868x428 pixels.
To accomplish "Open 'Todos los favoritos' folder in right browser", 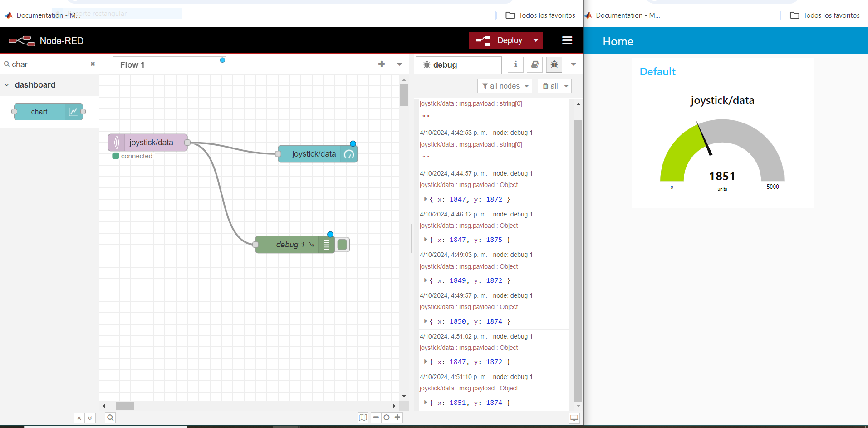I will pos(825,15).
